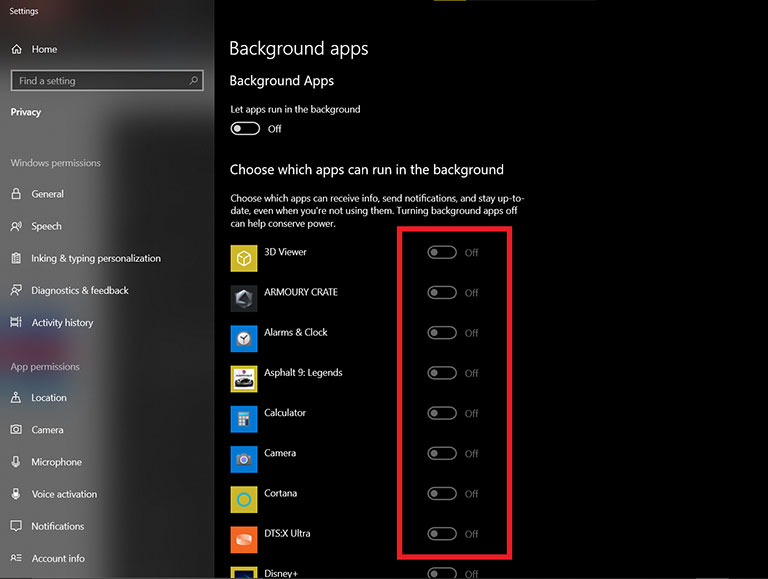Click the ARMOURY CRATE app icon
This screenshot has height=579, width=768.
coord(244,298)
